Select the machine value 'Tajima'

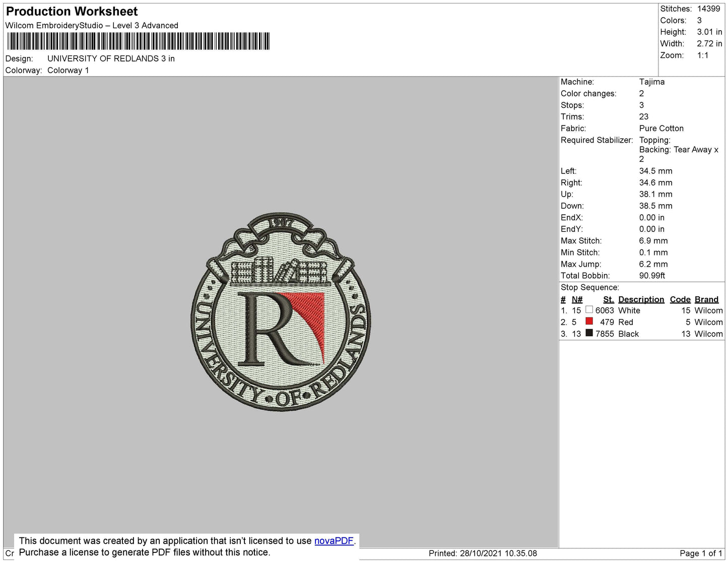[x=652, y=82]
